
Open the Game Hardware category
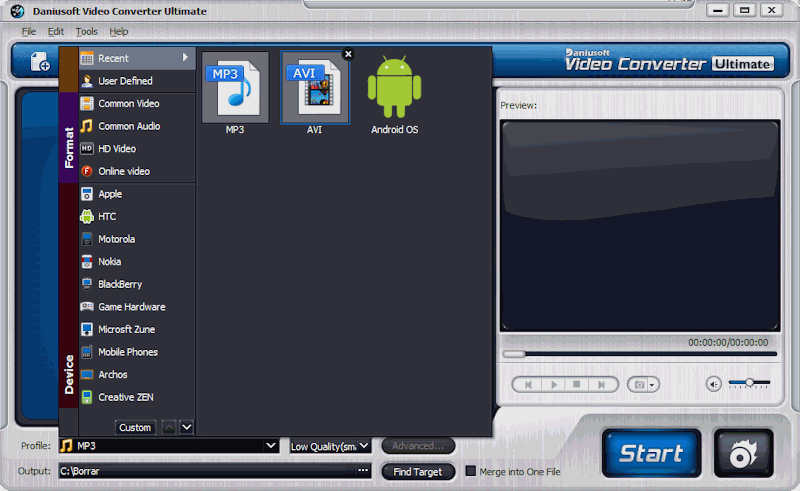click(x=137, y=307)
